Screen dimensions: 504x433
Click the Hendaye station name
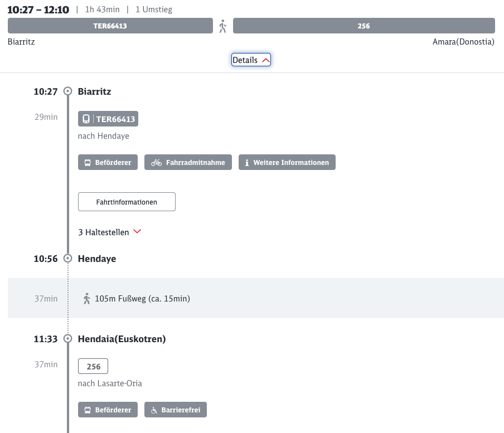(97, 259)
